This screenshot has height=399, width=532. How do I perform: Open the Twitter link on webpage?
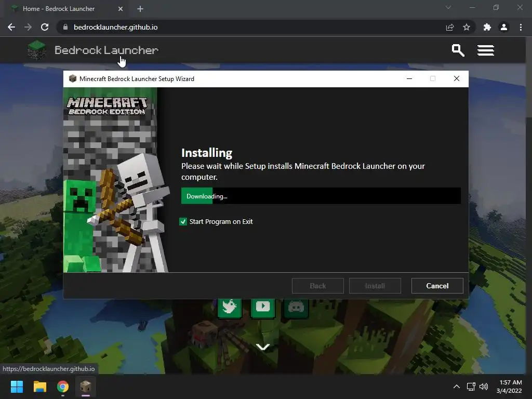[x=229, y=308]
